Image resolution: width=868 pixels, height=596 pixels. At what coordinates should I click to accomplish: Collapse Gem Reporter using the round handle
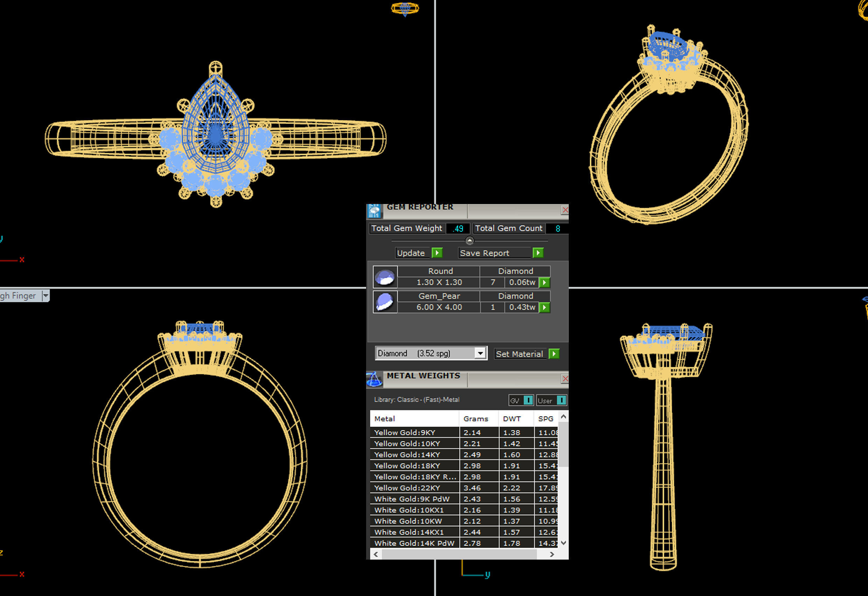[x=470, y=241]
